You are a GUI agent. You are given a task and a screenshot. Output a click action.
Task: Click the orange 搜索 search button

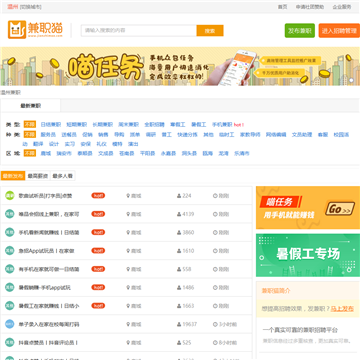pyautogui.click(x=210, y=31)
